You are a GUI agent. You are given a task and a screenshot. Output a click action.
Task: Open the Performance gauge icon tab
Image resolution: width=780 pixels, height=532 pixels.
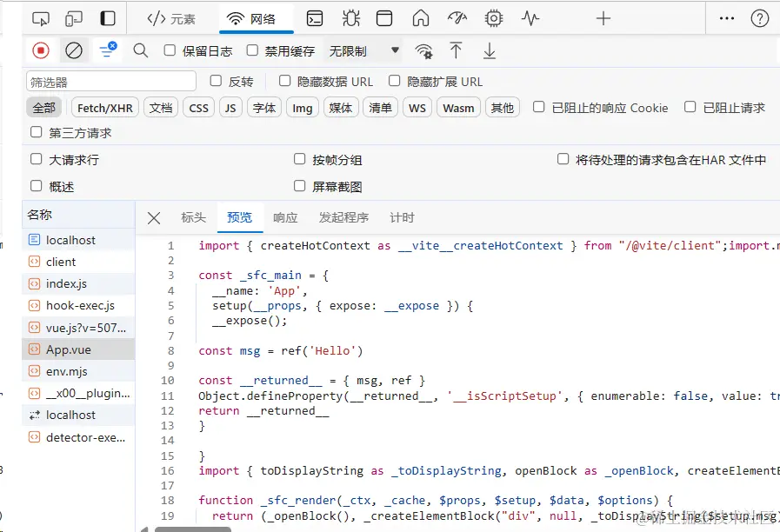tap(457, 19)
